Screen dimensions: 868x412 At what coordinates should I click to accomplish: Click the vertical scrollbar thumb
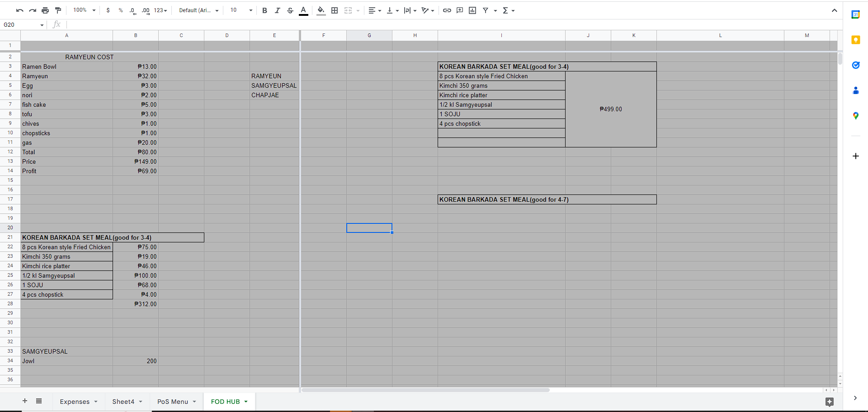[840, 59]
